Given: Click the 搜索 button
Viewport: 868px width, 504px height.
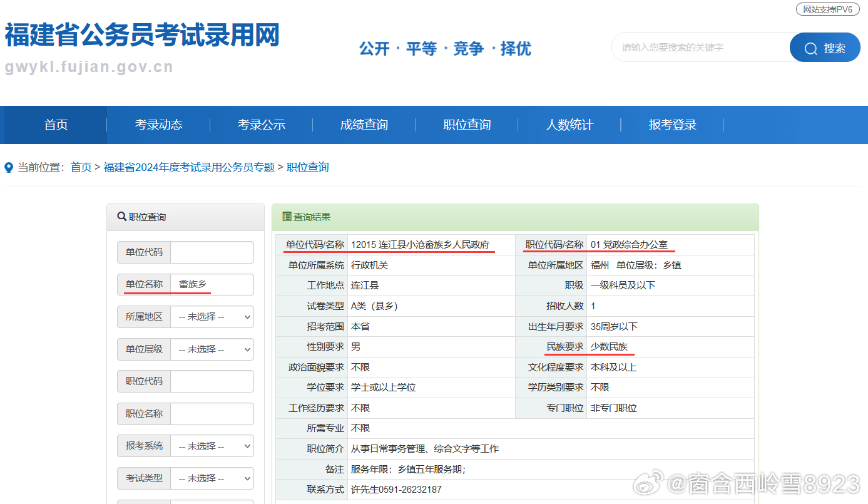Looking at the screenshot, I should click(825, 48).
